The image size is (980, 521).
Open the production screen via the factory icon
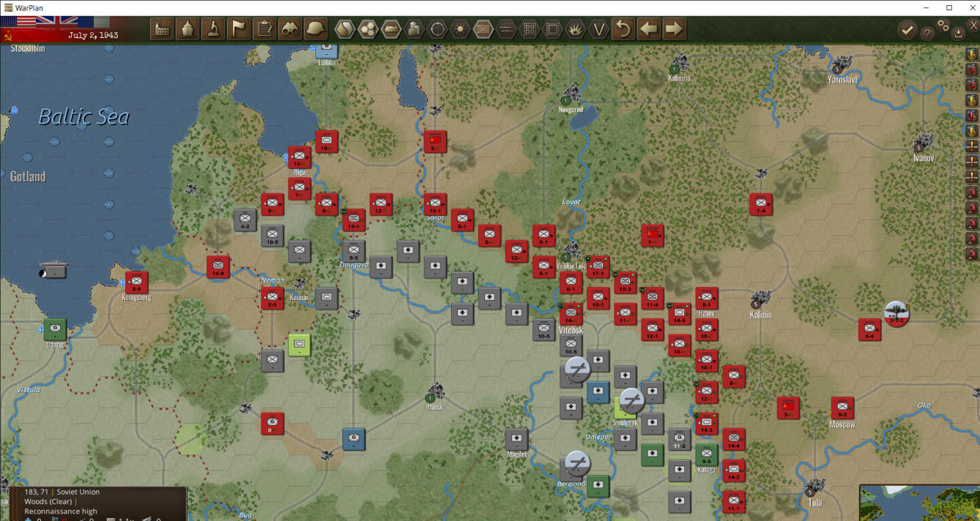(x=162, y=29)
